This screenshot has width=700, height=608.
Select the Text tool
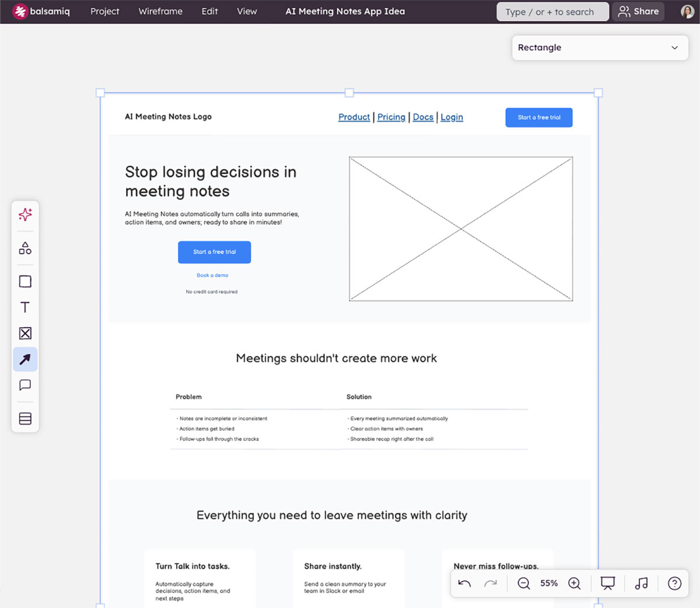24,307
